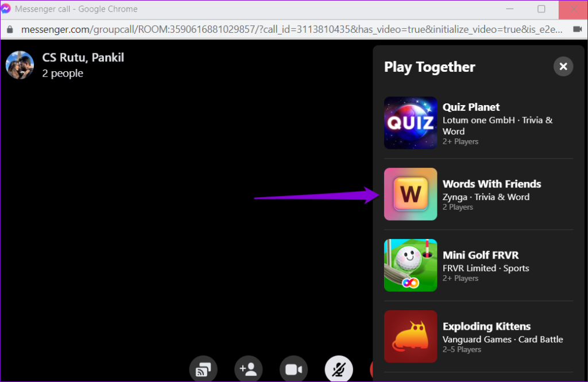Click the Zynga publisher text
The width and height of the screenshot is (588, 382).
click(454, 196)
